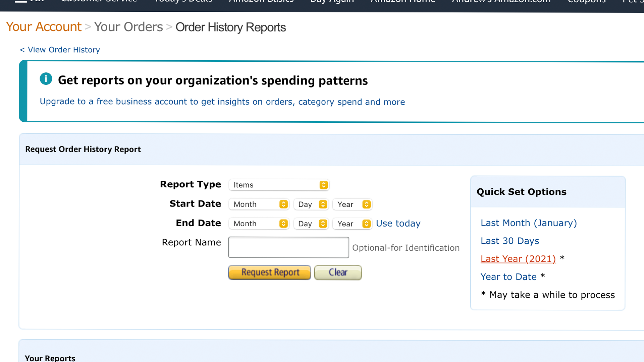Select the Year to Date quick option
Image resolution: width=644 pixels, height=362 pixels.
[508, 277]
